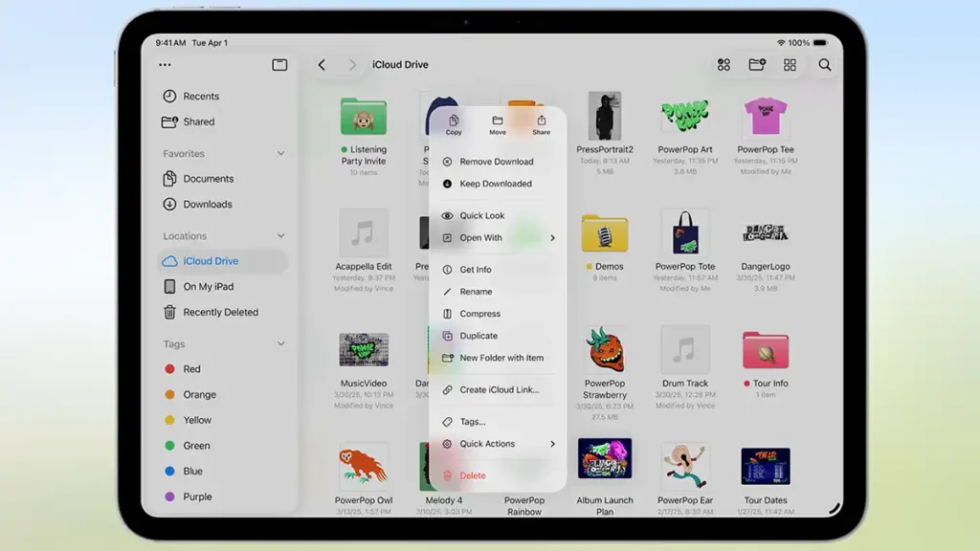Collapse the Favorites section chevron
The width and height of the screenshot is (980, 551).
(x=280, y=153)
